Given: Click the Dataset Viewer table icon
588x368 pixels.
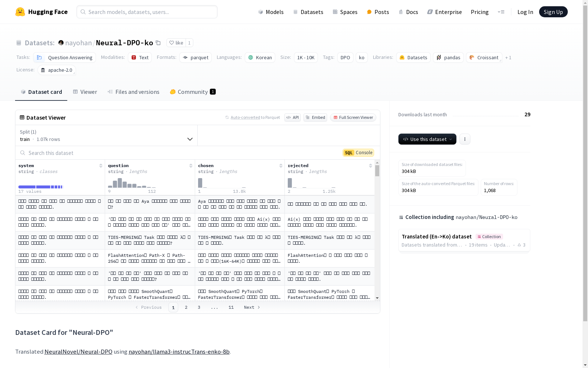Looking at the screenshot, I should tap(22, 117).
